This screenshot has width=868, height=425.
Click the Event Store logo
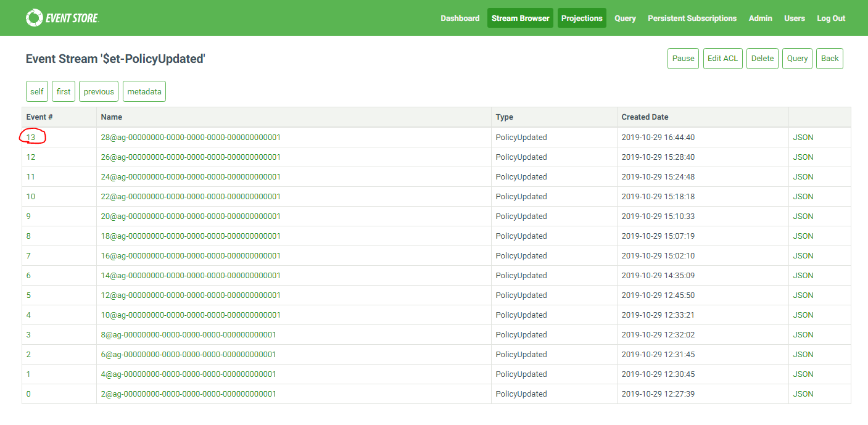click(62, 18)
